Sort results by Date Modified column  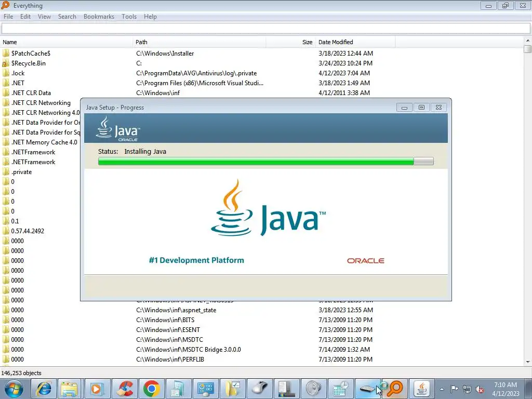click(x=355, y=42)
